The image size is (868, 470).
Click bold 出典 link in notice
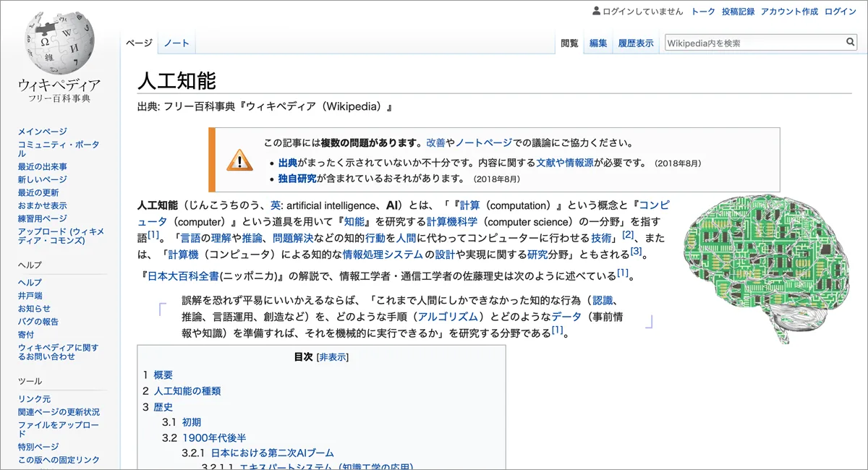coord(288,163)
